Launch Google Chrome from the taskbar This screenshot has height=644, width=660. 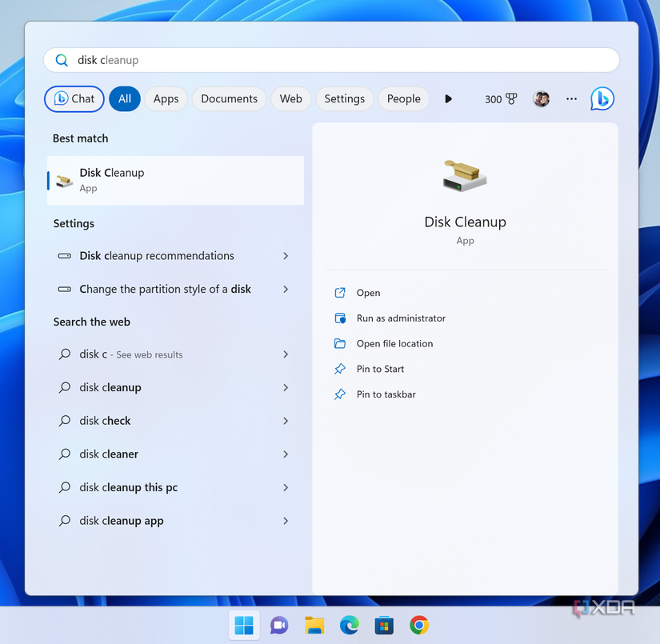coord(419,625)
